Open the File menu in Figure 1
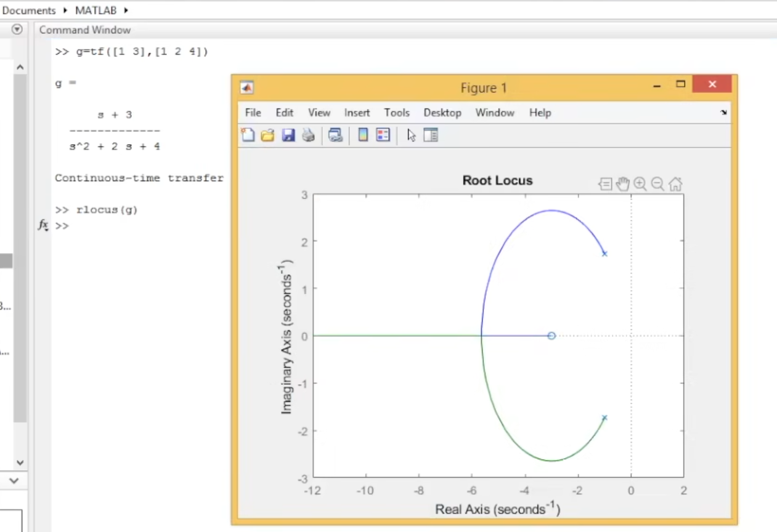 click(x=253, y=113)
